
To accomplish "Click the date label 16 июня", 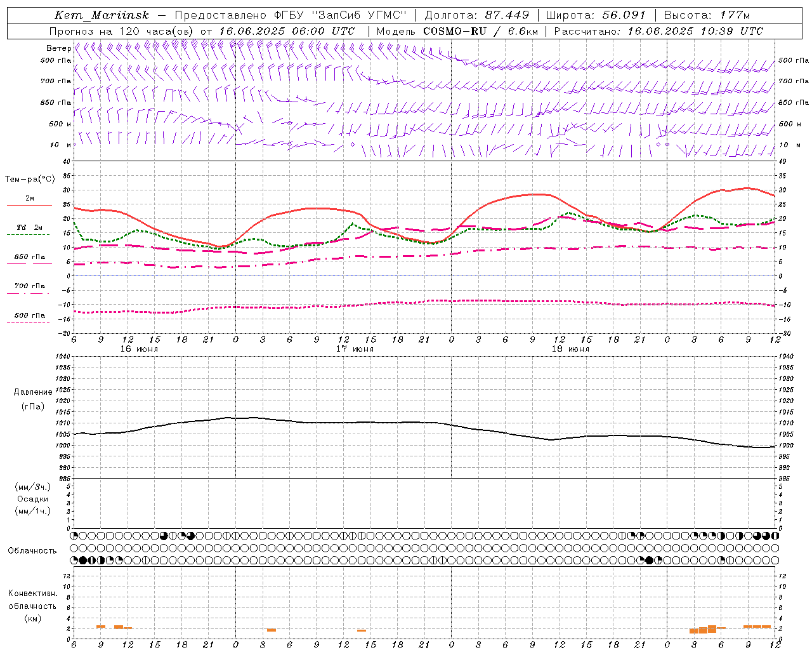I will (139, 349).
